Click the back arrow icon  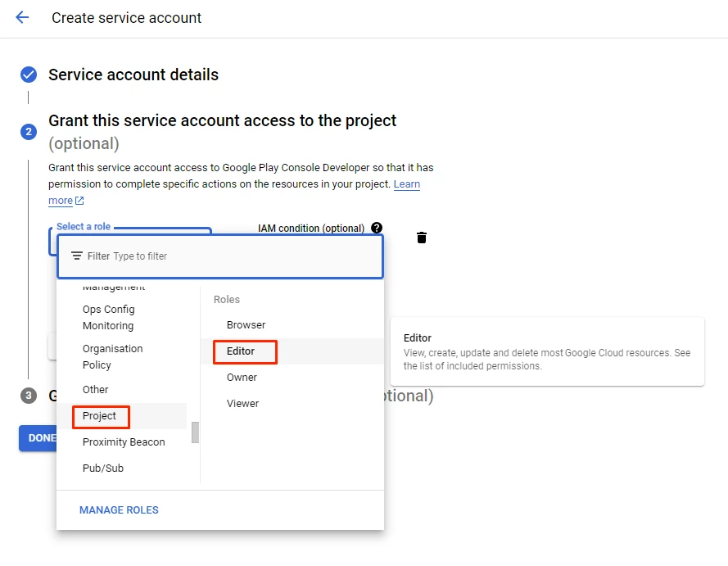pos(22,18)
